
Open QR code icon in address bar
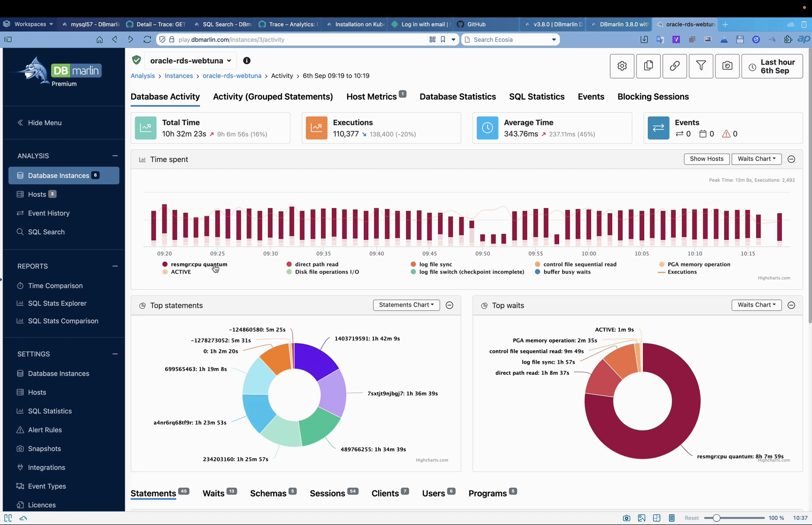click(432, 39)
